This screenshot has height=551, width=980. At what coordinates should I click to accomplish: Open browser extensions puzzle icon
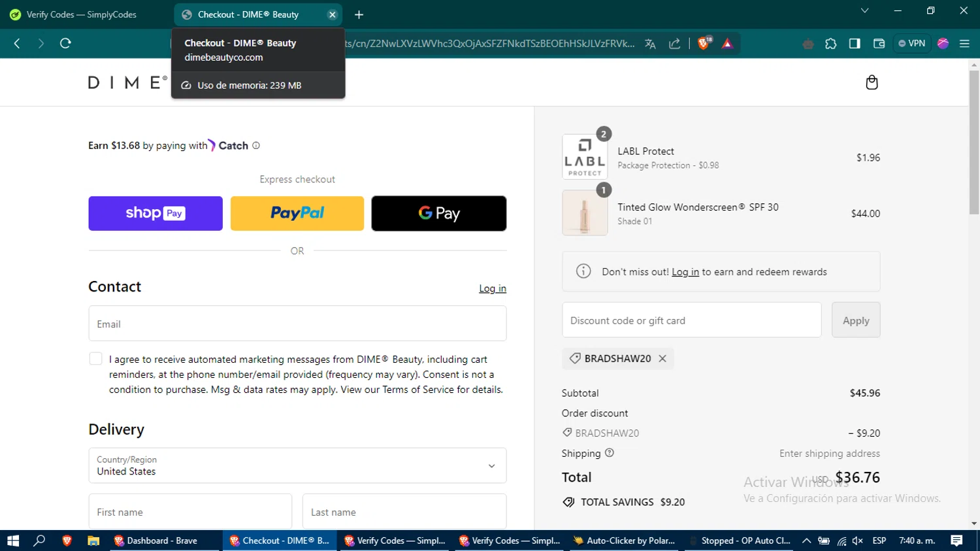pyautogui.click(x=831, y=44)
